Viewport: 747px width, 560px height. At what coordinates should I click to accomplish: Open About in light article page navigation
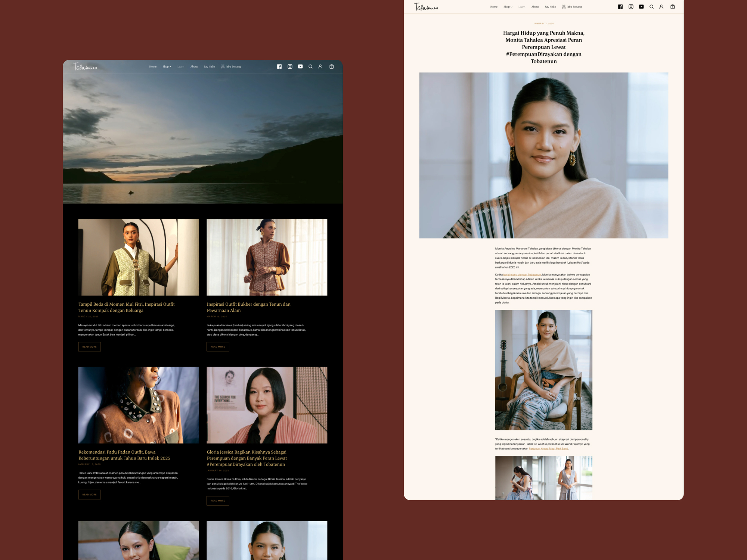535,7
